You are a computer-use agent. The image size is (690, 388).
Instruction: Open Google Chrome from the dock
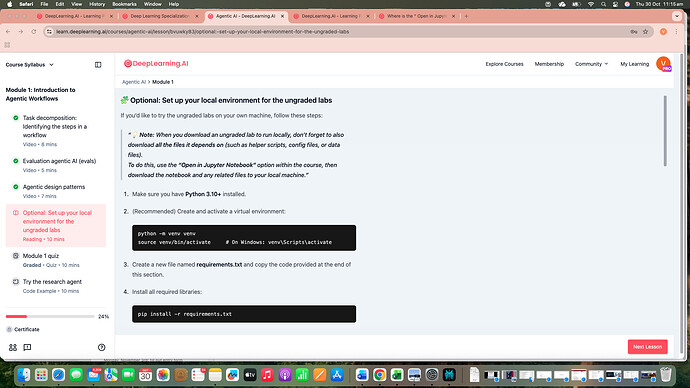(379, 375)
